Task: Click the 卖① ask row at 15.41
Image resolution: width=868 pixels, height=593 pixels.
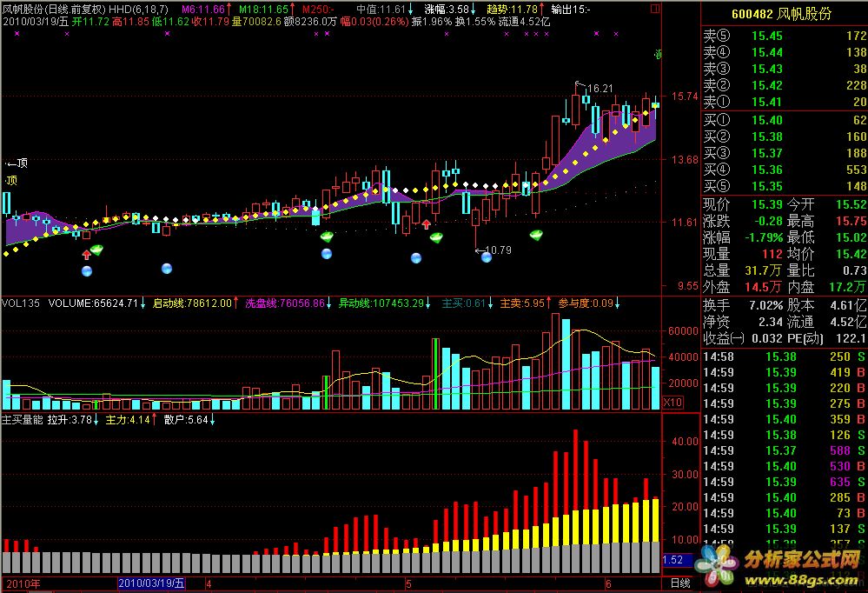Action: (785, 102)
